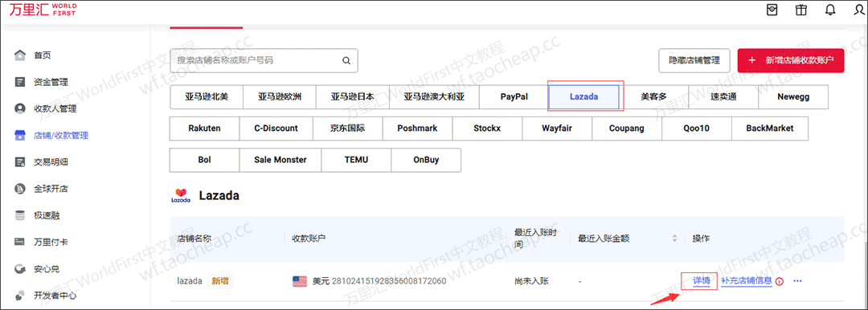Viewport: 868px width, 310px height.
Task: Click the 开发者中心 sidebar icon
Action: tap(20, 295)
